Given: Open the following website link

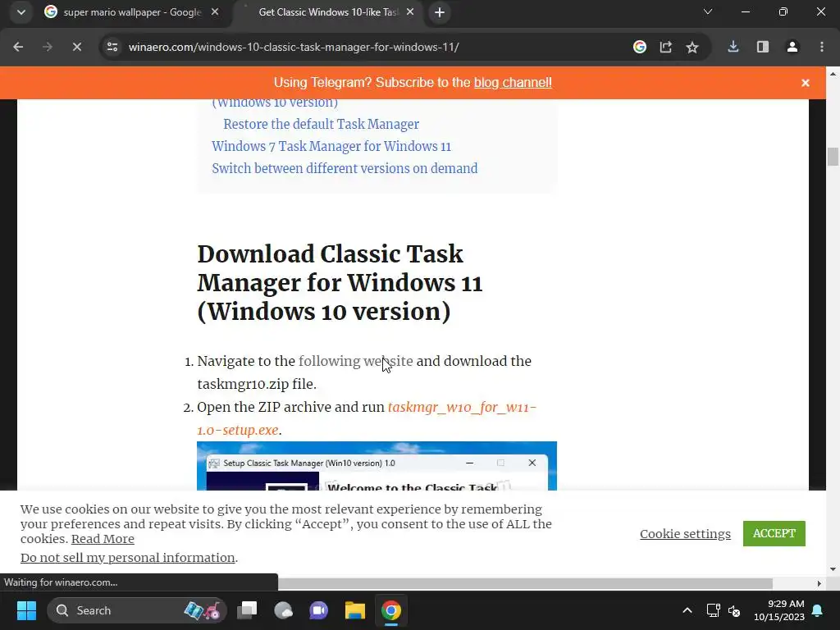Looking at the screenshot, I should point(356,361).
